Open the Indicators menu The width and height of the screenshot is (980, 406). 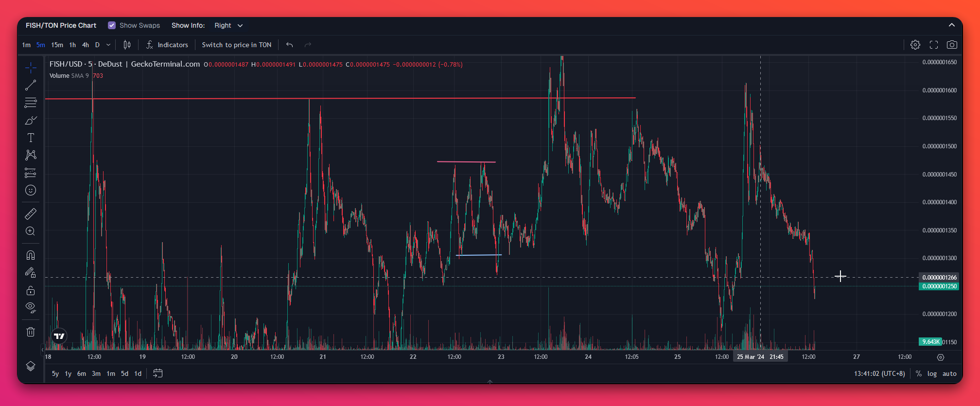pyautogui.click(x=167, y=45)
